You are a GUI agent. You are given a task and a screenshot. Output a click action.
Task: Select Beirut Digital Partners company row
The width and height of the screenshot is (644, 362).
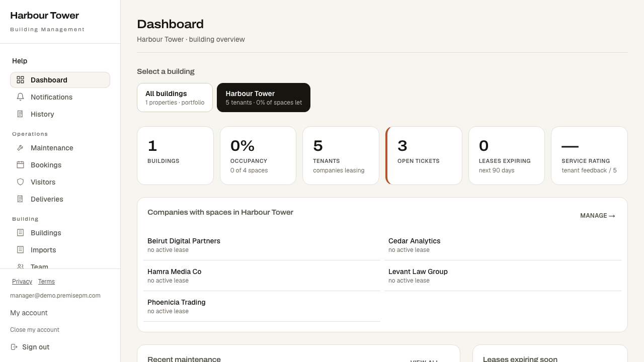coord(262,245)
